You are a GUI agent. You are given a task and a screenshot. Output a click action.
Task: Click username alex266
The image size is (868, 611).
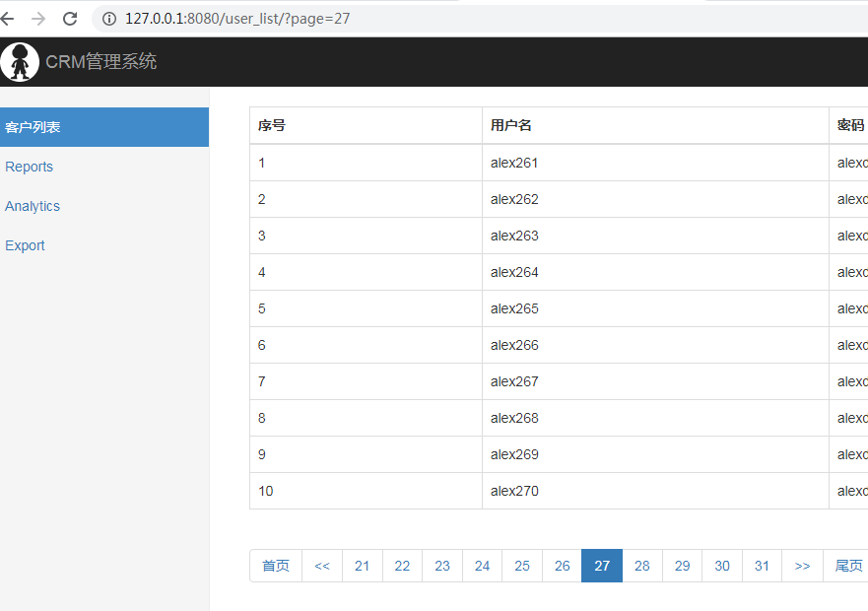tap(514, 345)
